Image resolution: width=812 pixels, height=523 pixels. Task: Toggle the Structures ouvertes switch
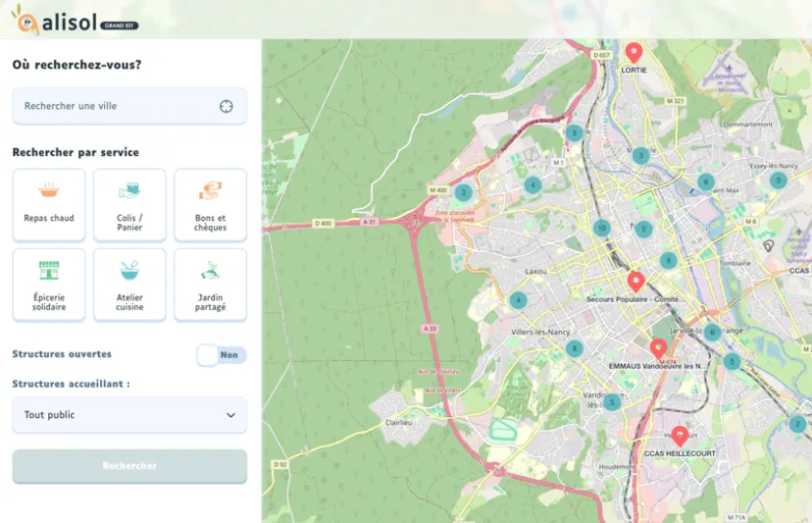click(x=222, y=355)
